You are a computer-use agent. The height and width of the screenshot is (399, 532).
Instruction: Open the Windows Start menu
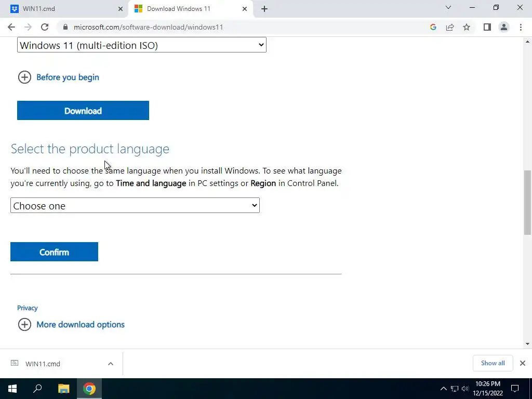12,389
